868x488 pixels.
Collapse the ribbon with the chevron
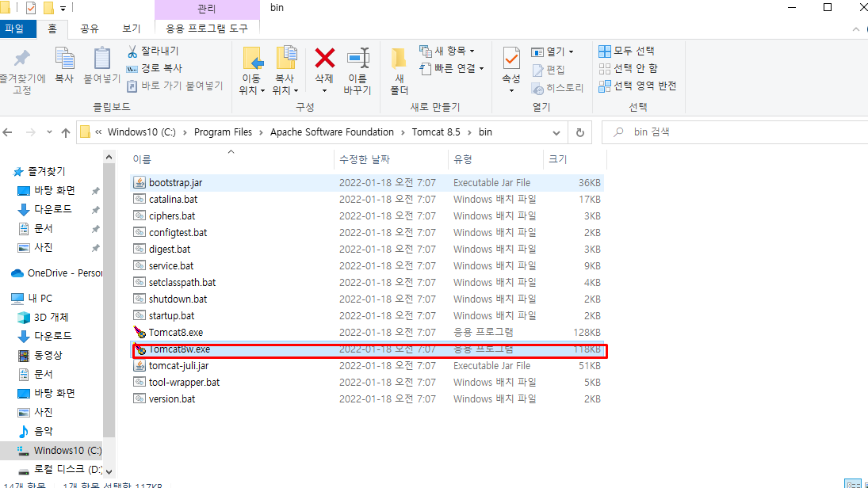856,29
